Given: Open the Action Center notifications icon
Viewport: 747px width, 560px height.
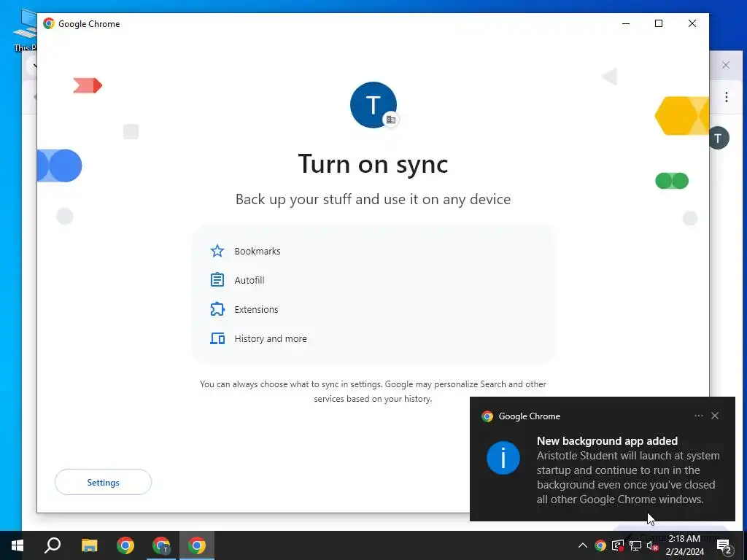Looking at the screenshot, I should 724,546.
